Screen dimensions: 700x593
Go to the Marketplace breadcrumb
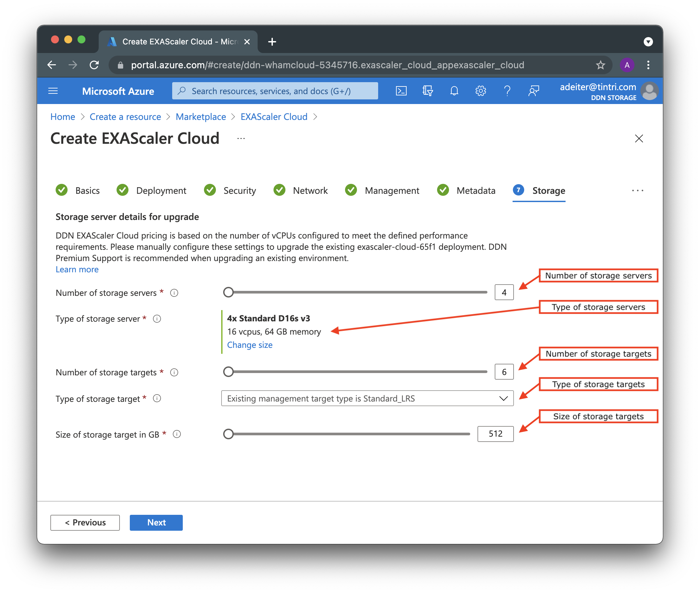pyautogui.click(x=201, y=117)
